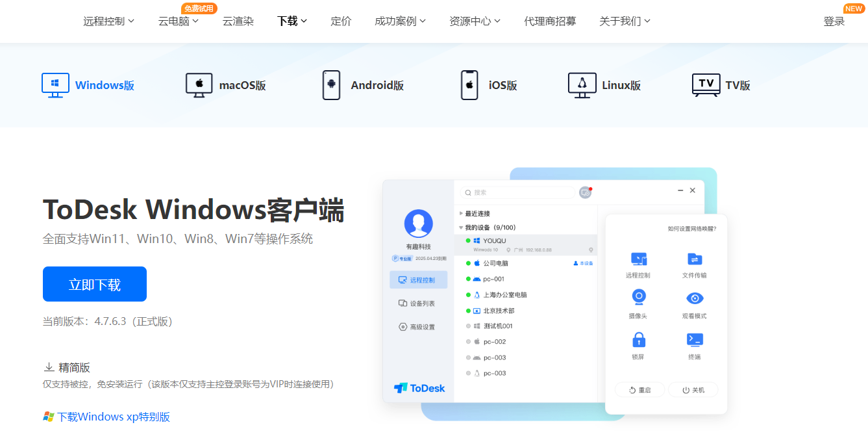This screenshot has width=868, height=440.
Task: Click the TV版 television icon
Action: point(706,85)
